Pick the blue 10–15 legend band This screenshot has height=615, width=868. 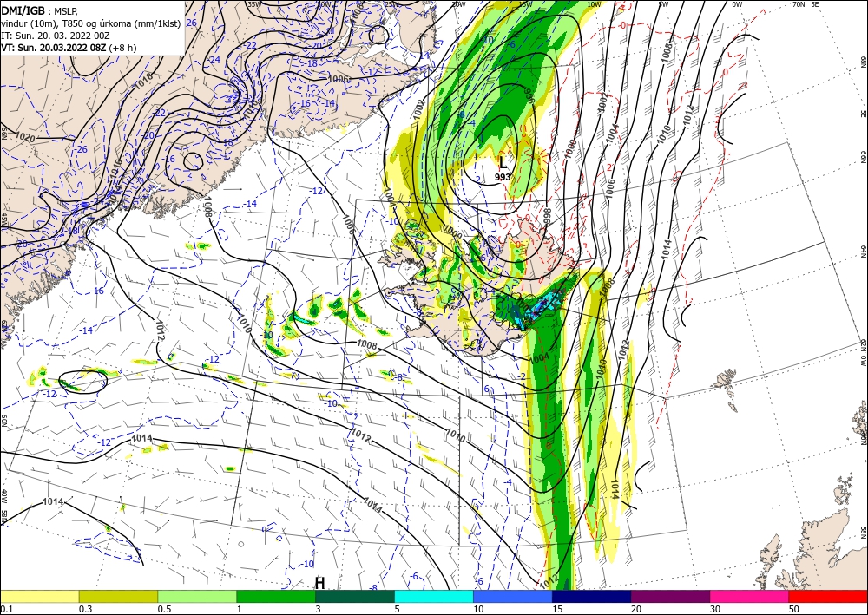point(513,596)
